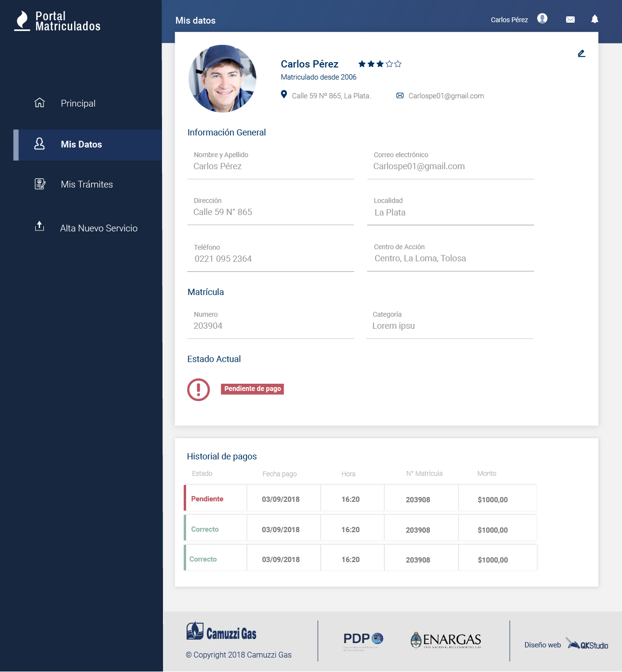Viewport: 622px width, 672px height.
Task: Click the Hora column header
Action: pyautogui.click(x=348, y=474)
